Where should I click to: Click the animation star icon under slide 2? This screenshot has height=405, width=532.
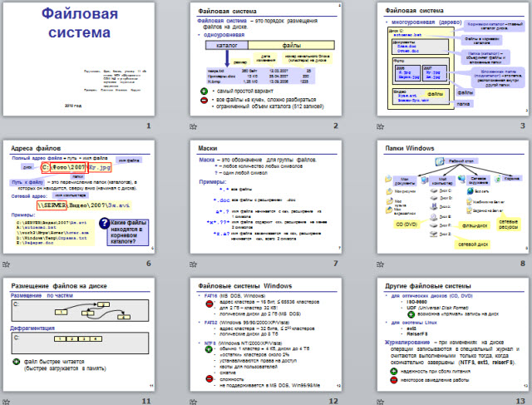[193, 126]
